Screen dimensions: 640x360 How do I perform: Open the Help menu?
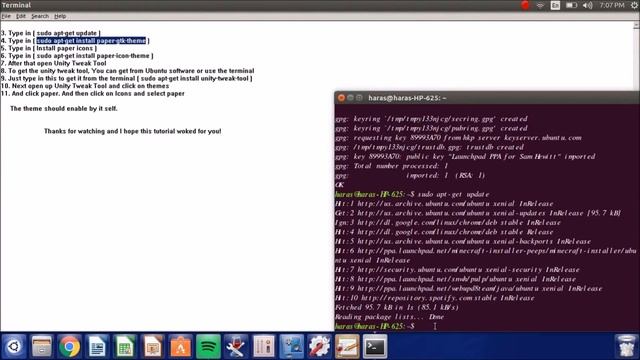tap(60, 16)
